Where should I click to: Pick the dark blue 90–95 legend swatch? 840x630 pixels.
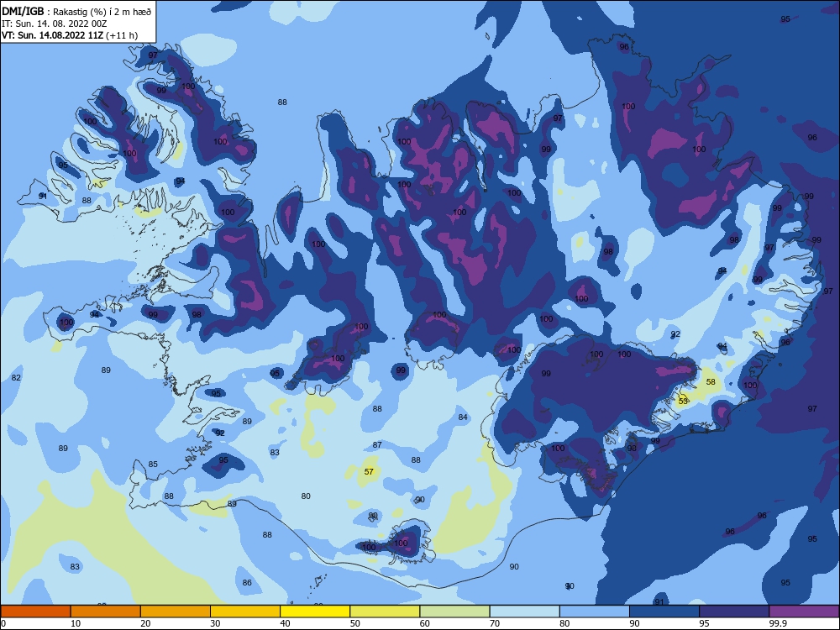[664, 612]
